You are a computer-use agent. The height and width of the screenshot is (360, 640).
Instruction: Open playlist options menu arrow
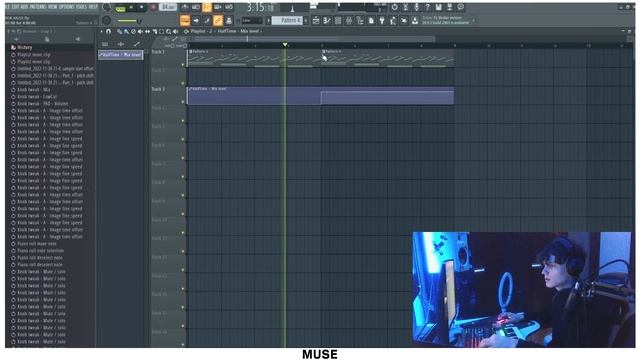(x=102, y=31)
